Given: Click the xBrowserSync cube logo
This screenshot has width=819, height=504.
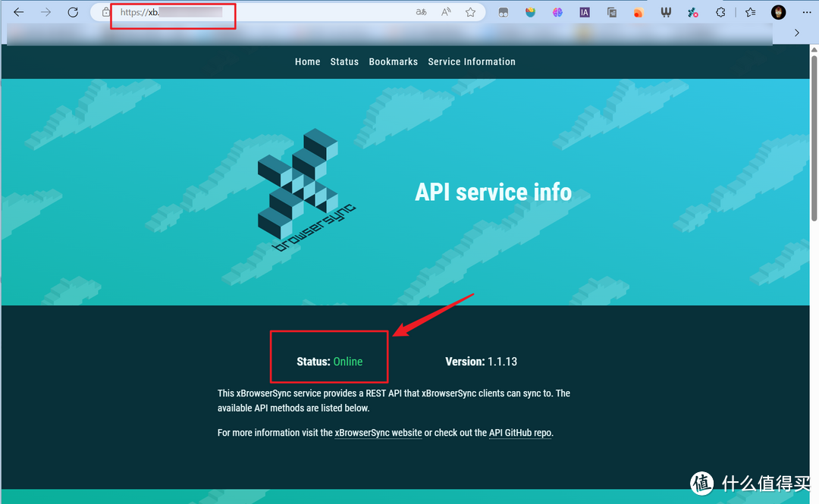Looking at the screenshot, I should point(306,190).
